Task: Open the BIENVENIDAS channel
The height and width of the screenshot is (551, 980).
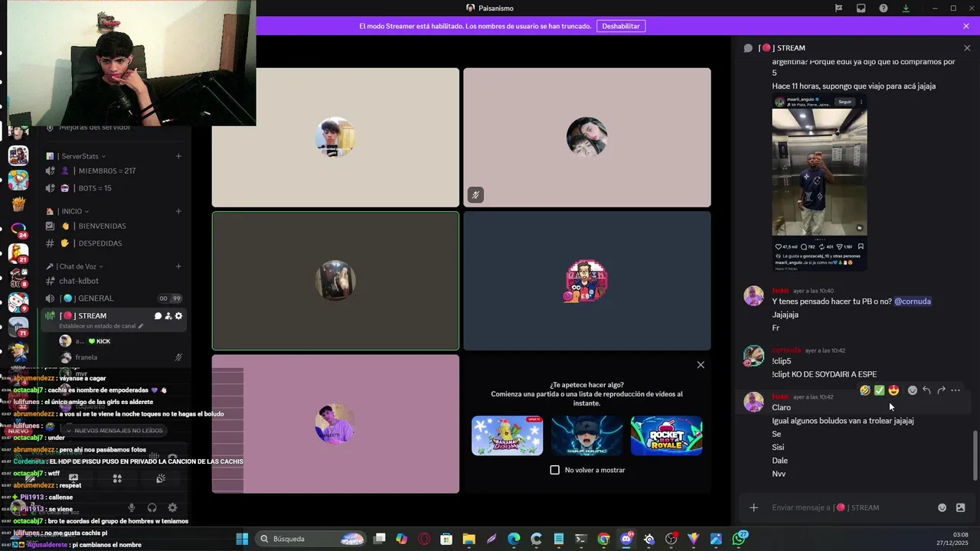Action: pos(113,227)
